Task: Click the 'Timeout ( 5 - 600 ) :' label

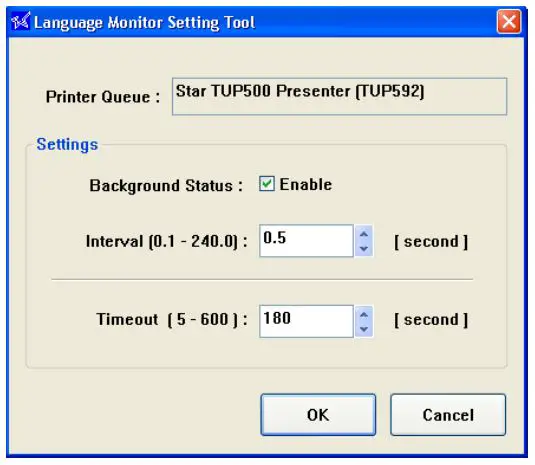Action: [x=172, y=320]
